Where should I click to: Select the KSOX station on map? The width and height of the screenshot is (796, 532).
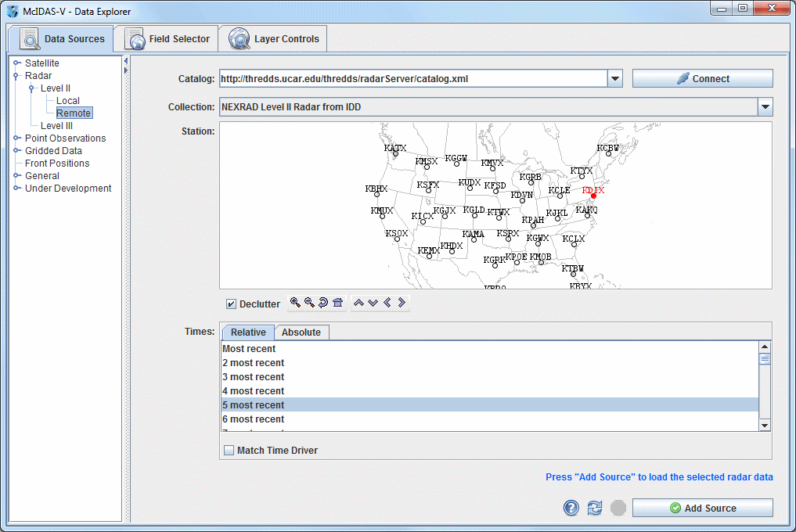point(397,239)
